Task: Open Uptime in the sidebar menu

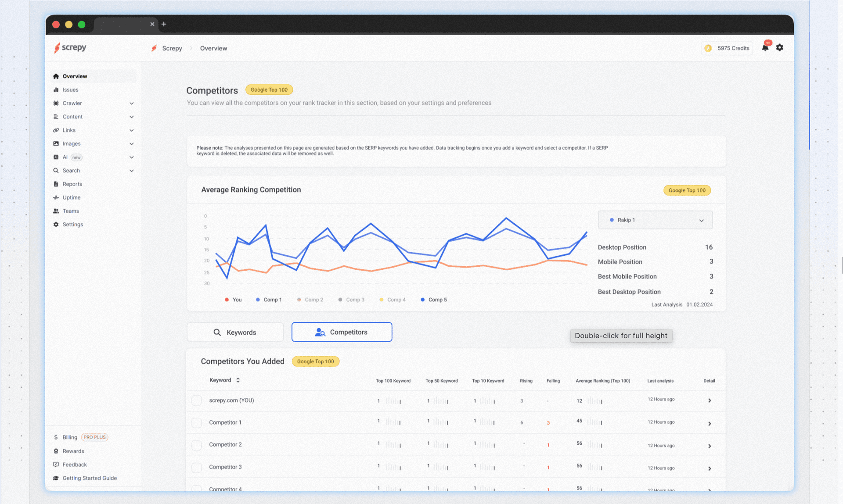Action: coord(72,198)
